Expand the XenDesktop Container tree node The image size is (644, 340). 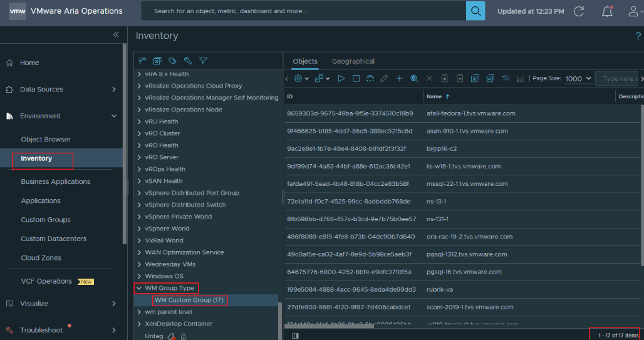point(139,324)
